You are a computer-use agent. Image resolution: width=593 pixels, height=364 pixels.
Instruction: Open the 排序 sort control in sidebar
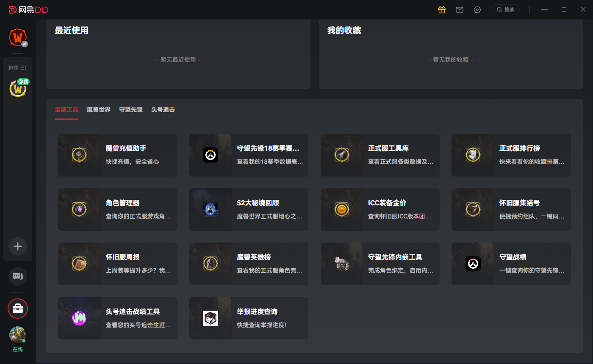tap(17, 68)
